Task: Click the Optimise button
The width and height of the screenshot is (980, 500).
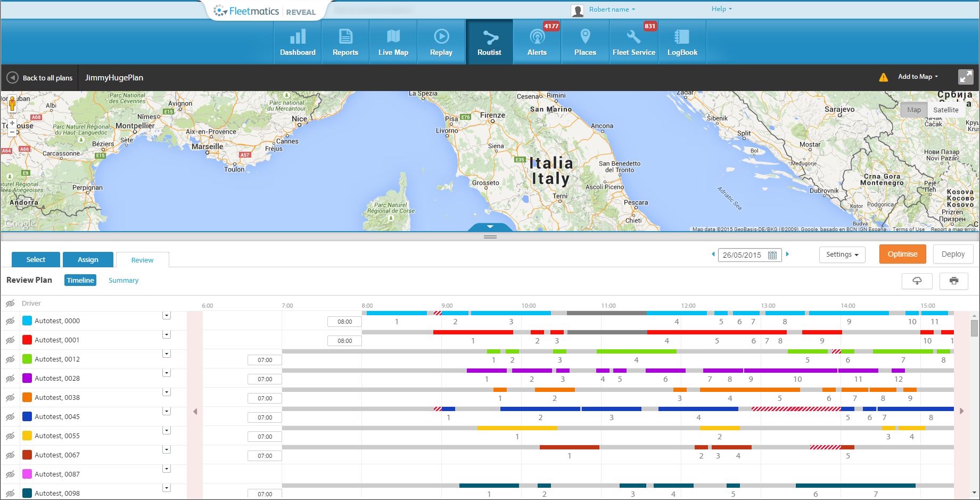Action: point(902,255)
